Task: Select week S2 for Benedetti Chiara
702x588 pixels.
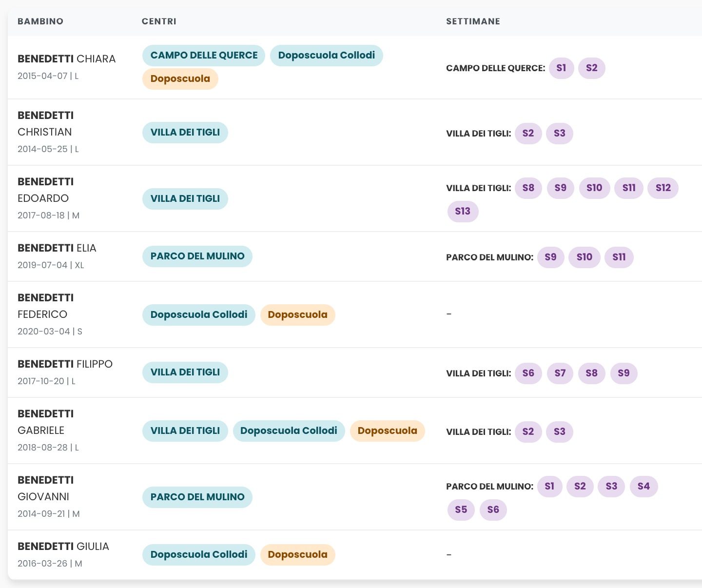Action: [x=592, y=68]
